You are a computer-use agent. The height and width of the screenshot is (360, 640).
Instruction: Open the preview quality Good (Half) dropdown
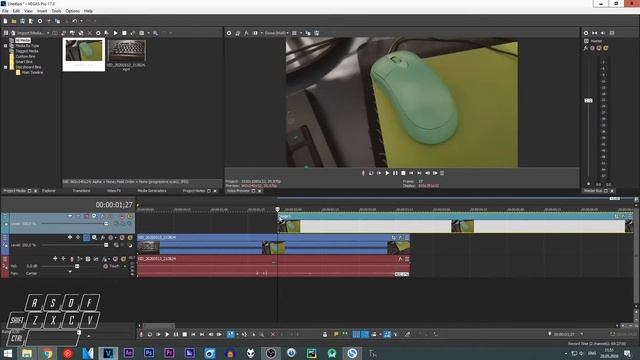click(277, 33)
